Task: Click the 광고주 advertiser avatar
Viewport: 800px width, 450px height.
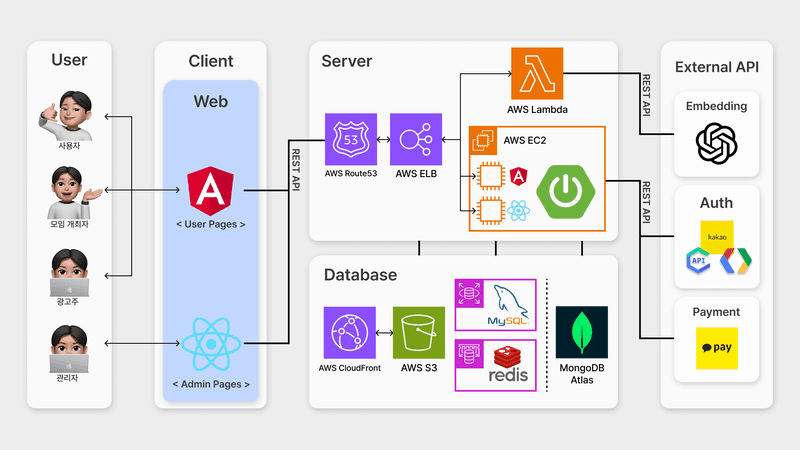Action: tap(69, 272)
